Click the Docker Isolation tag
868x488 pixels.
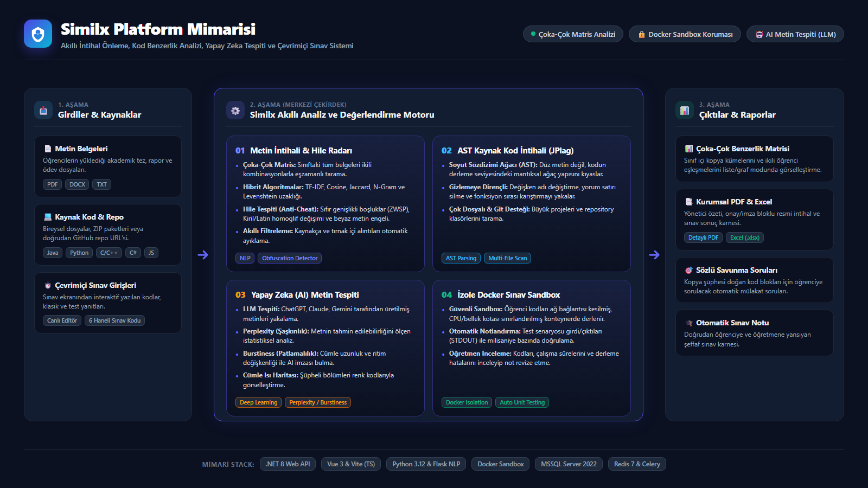467,402
